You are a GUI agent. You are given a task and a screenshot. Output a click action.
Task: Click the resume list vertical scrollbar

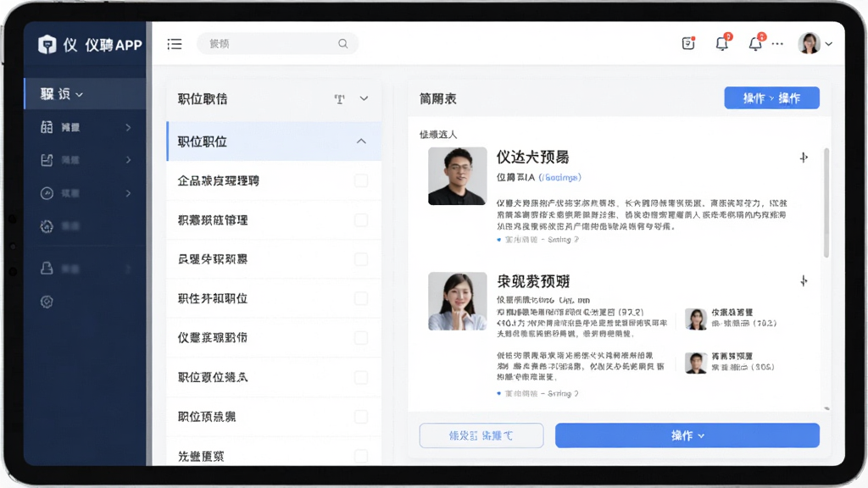[826, 202]
